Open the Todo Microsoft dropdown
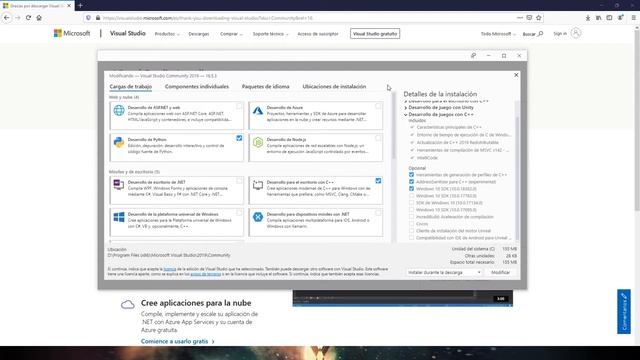 (498, 34)
